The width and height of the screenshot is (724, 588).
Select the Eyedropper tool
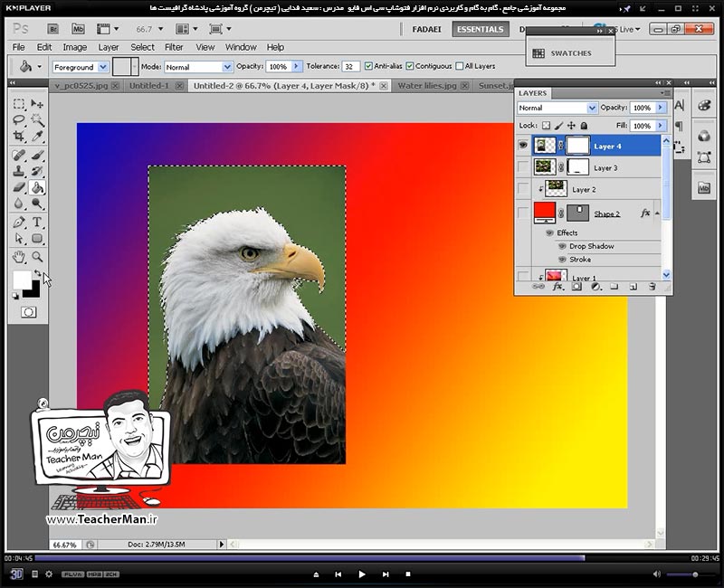37,137
